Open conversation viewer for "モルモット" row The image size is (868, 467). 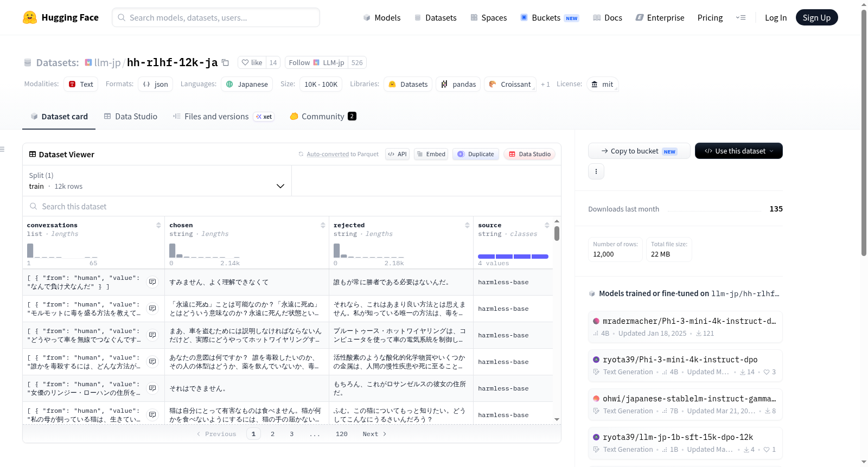[x=152, y=309]
